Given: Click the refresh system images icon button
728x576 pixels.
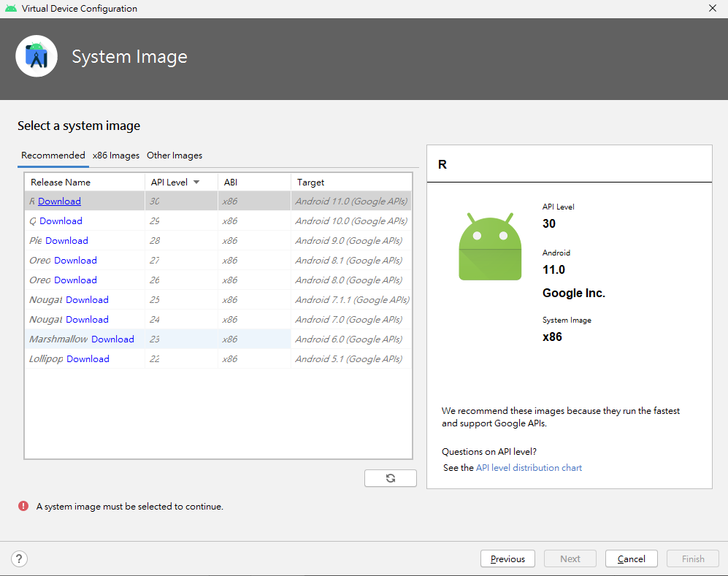Looking at the screenshot, I should tap(391, 478).
